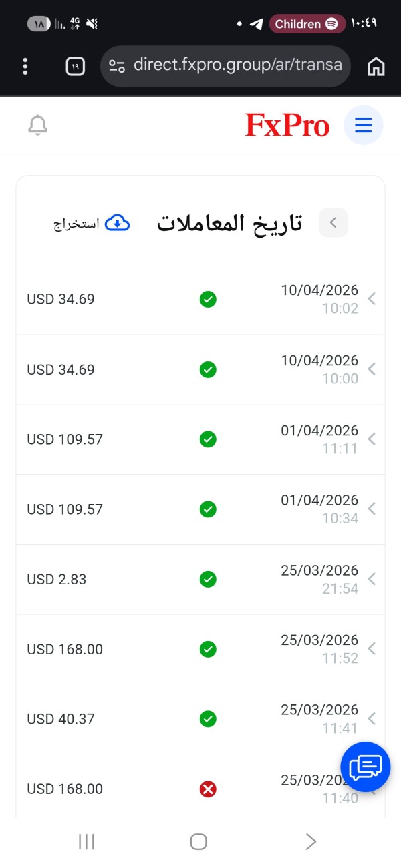This screenshot has width=401, height=868.
Task: Open browser three-dot menu
Action: tap(25, 66)
